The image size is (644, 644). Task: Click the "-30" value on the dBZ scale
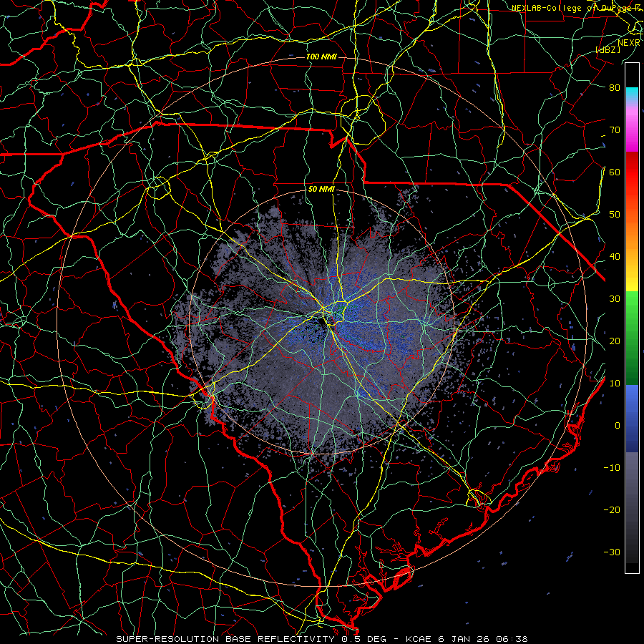click(612, 552)
